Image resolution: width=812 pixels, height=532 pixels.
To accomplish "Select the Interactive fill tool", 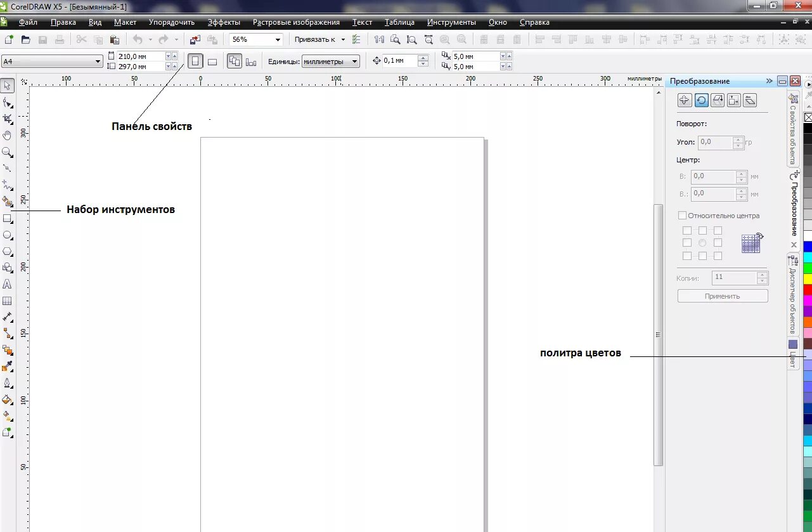I will tap(8, 417).
